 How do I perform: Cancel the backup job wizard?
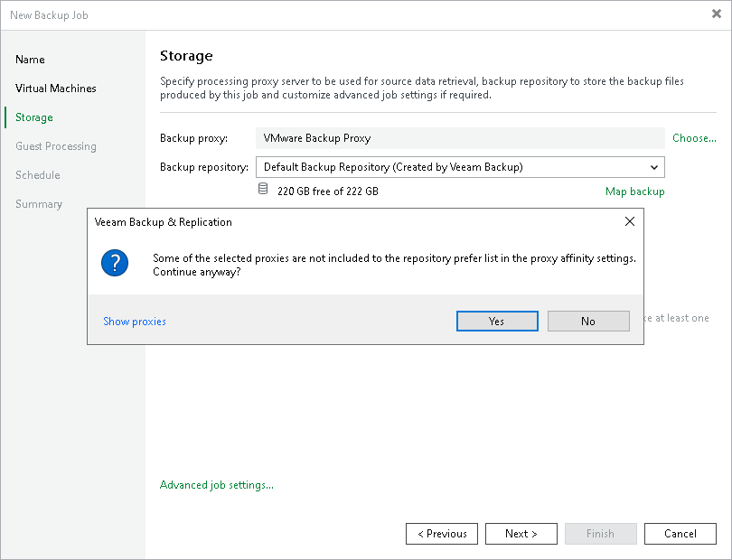point(680,534)
